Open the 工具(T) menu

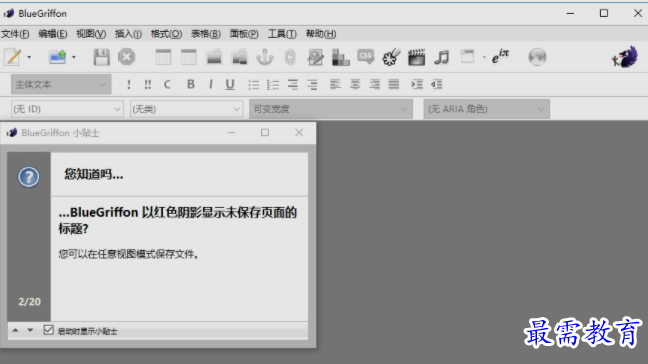point(282,34)
